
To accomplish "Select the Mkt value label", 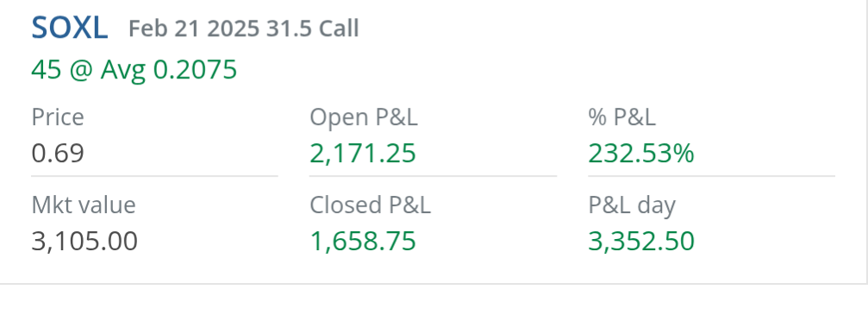I will coord(84,205).
